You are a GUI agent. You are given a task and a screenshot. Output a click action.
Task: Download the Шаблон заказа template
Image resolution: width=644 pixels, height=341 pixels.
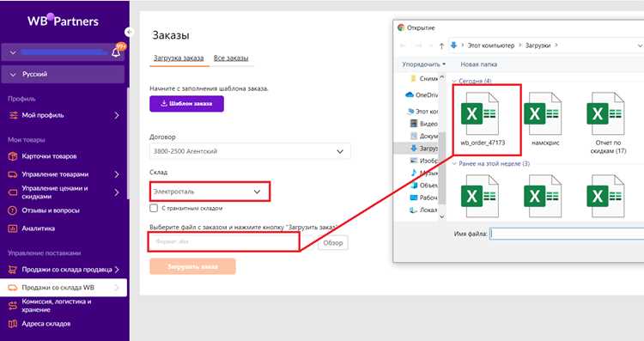pyautogui.click(x=186, y=104)
